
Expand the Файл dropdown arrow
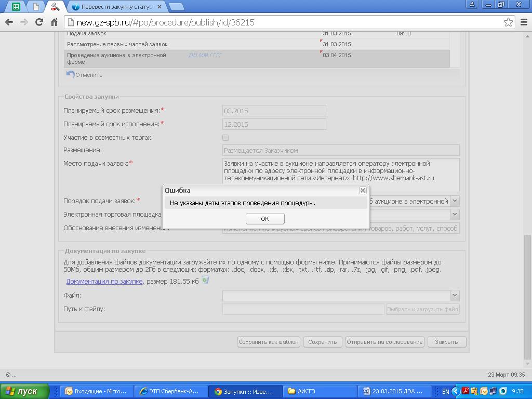pos(455,296)
